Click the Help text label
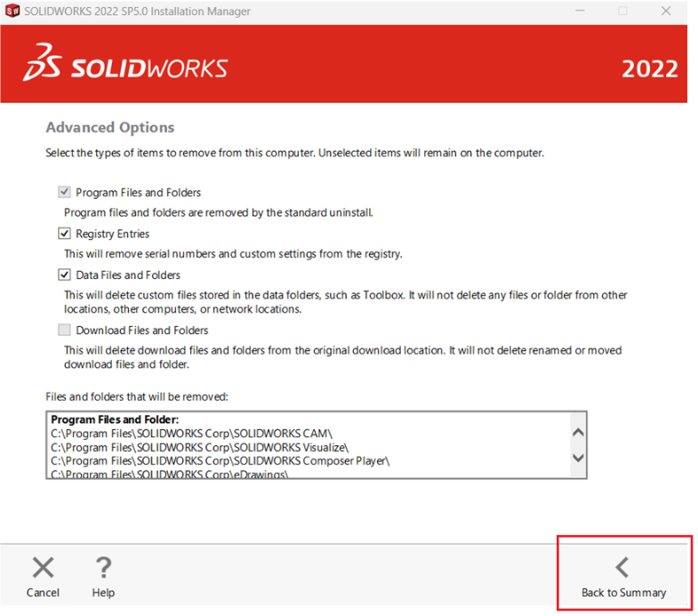The image size is (698, 616). coord(103,593)
